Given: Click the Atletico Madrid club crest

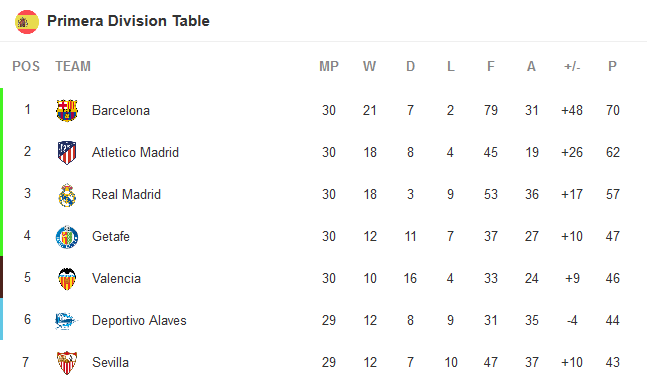Looking at the screenshot, I should coord(67,152).
